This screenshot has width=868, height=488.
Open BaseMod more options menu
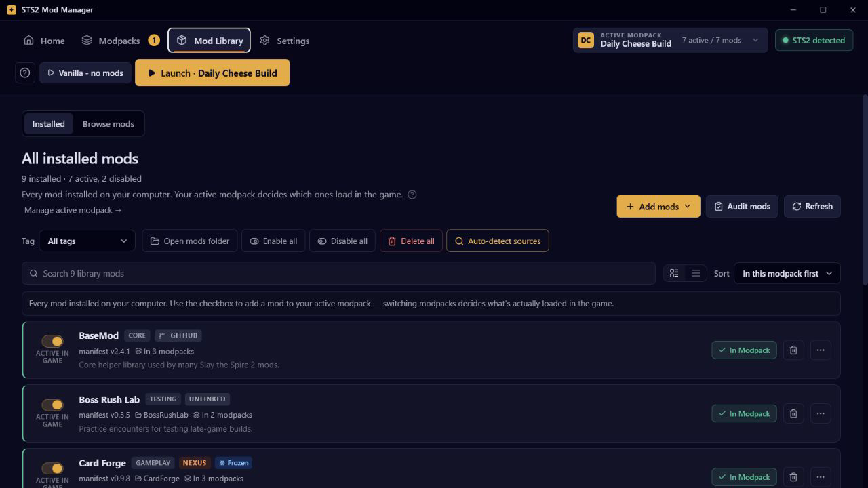[821, 350]
